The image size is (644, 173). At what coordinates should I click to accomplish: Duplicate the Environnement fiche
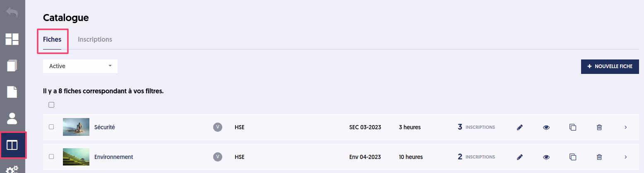point(573,157)
